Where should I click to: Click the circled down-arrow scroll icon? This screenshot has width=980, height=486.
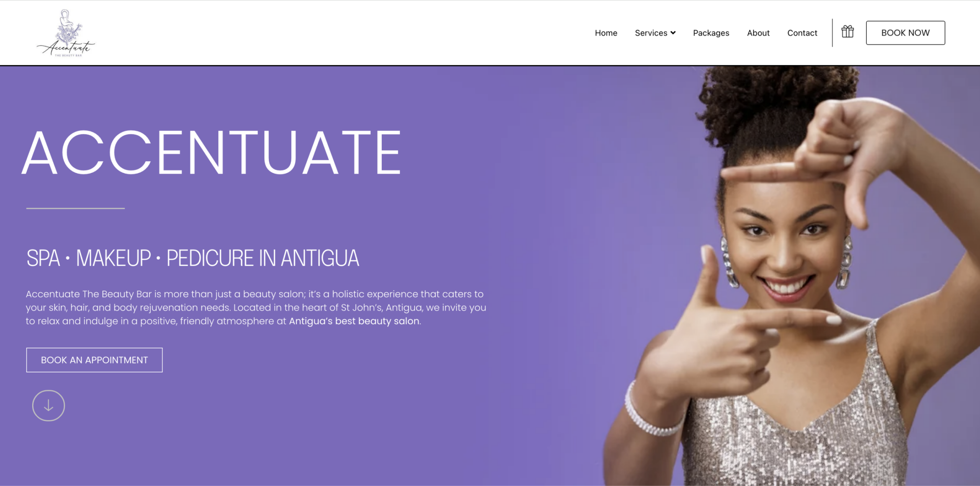pyautogui.click(x=49, y=406)
